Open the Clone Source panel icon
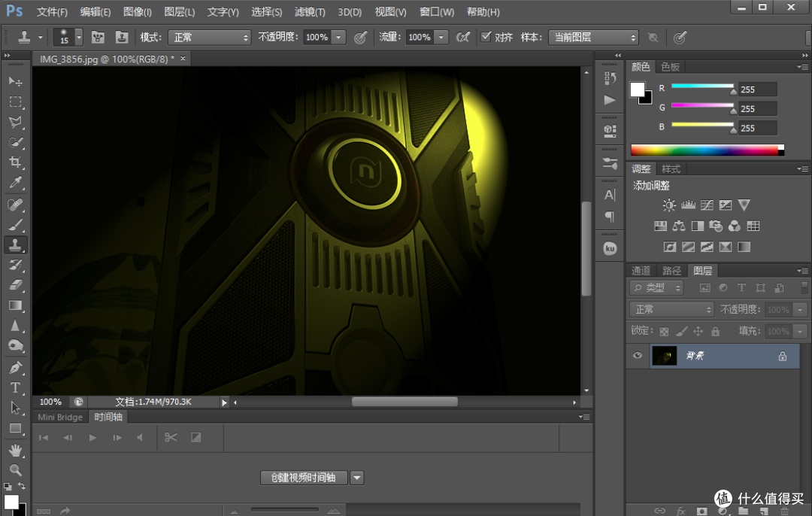Image resolution: width=812 pixels, height=516 pixels. 122,38
